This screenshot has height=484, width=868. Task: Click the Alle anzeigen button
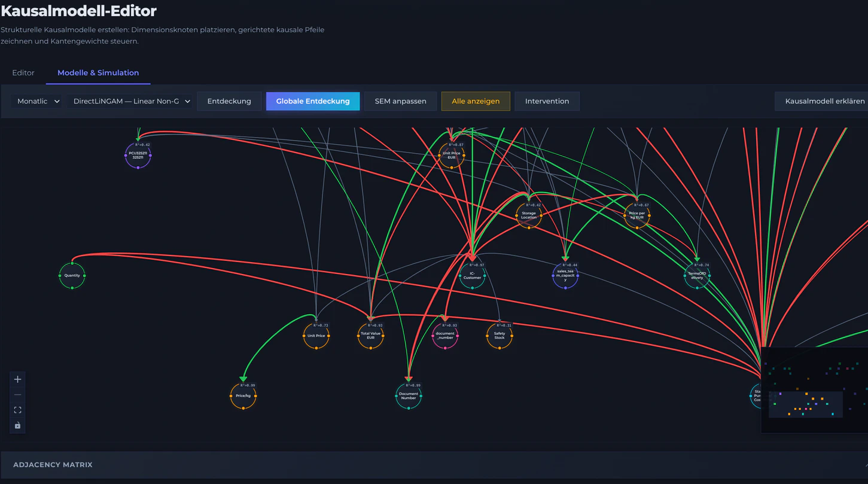(x=476, y=101)
